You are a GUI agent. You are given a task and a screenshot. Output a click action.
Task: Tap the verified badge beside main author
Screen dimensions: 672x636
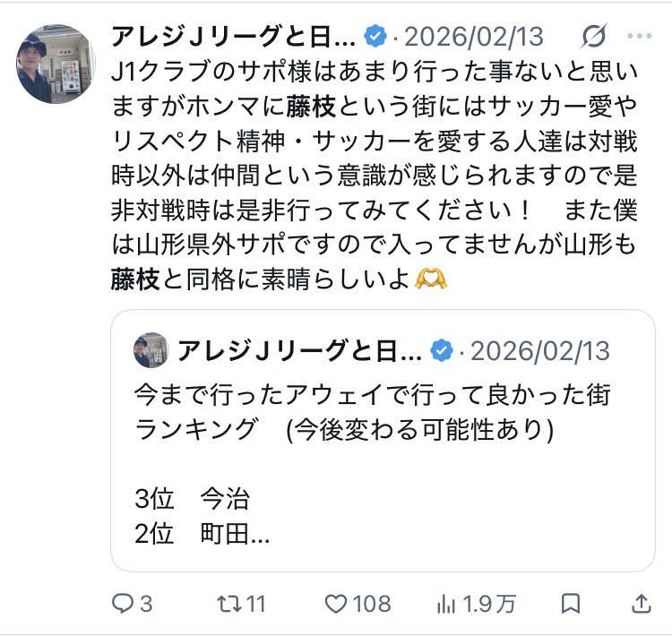coord(375,36)
